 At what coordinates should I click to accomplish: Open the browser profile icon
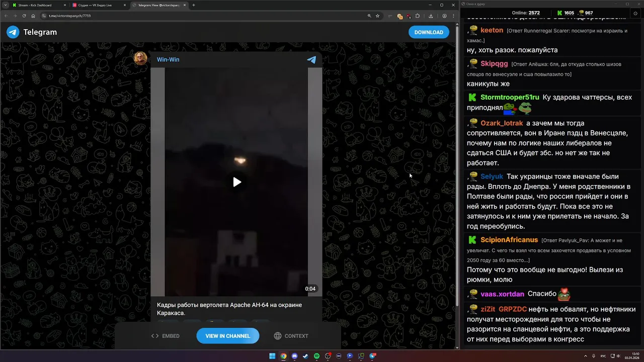[x=444, y=16]
